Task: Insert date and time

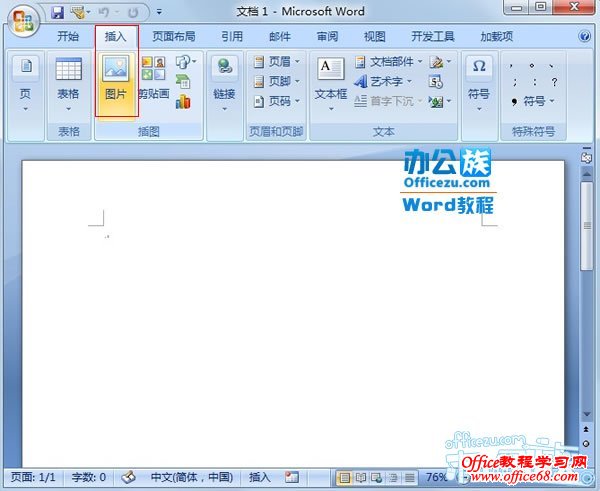Action: coord(435,82)
